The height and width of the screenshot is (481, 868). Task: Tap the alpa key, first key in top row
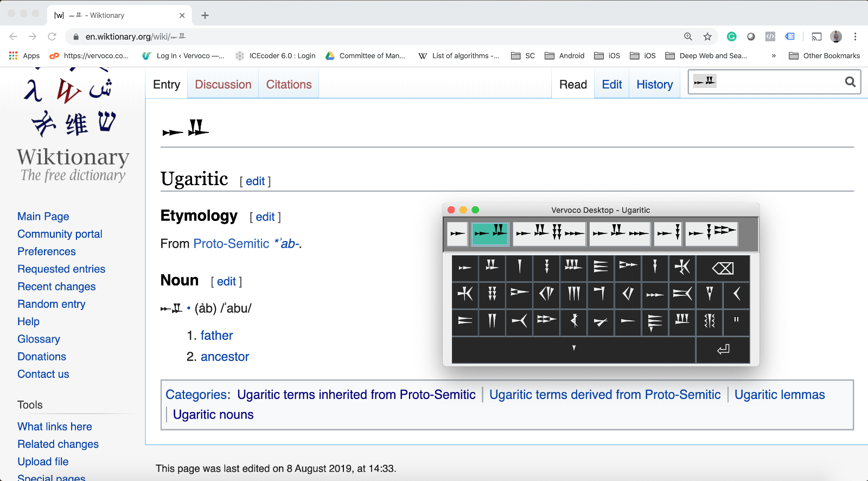[465, 268]
